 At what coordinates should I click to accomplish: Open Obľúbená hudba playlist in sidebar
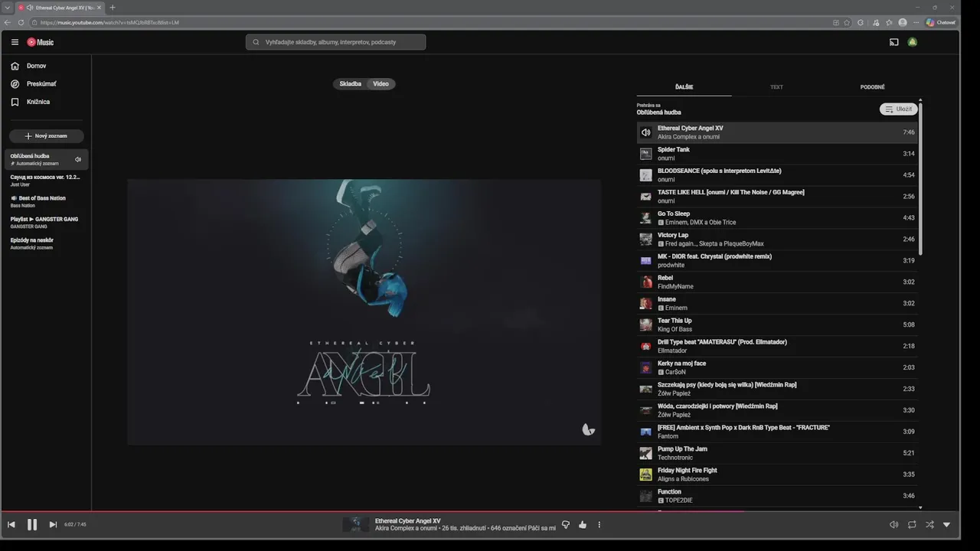(46, 159)
